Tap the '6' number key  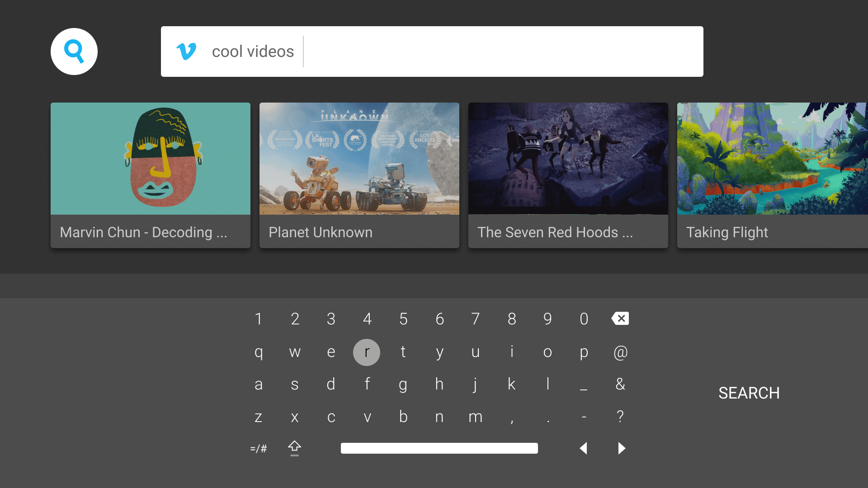click(439, 319)
